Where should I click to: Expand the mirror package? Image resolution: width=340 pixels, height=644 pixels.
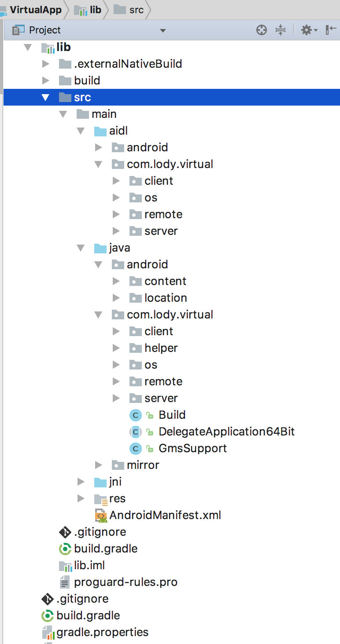[98, 465]
